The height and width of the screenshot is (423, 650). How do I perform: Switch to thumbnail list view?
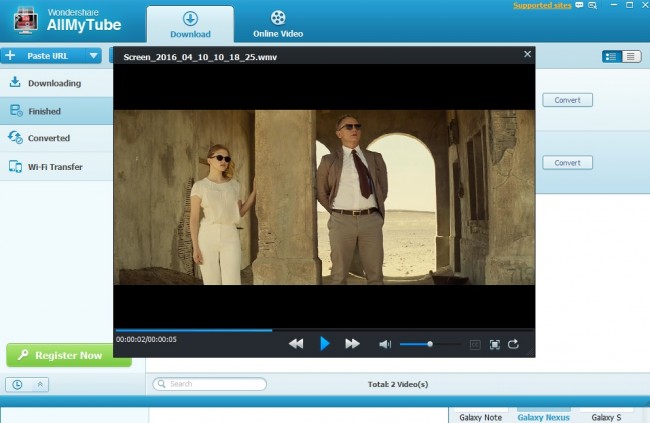click(611, 56)
